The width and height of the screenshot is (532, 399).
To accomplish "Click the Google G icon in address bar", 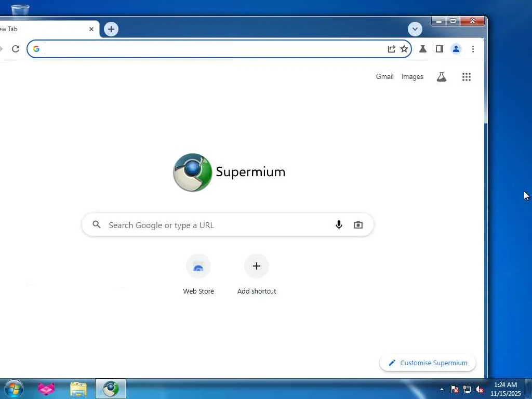I will [36, 49].
